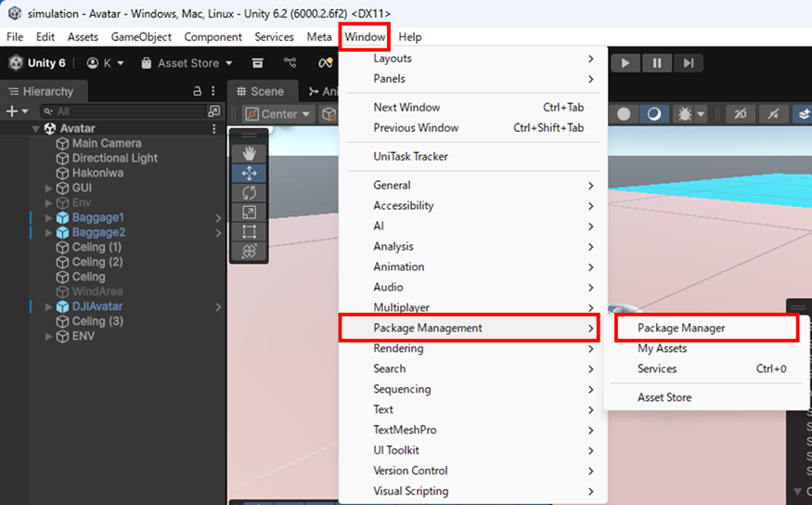The image size is (812, 505).
Task: Expand the Version Control submenu
Action: tap(472, 471)
